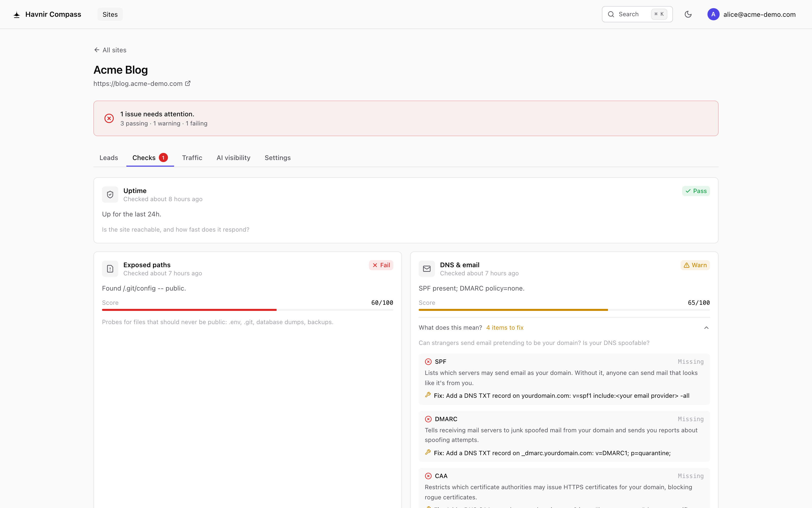The width and height of the screenshot is (812, 508).
Task: Click the SPF fix instruction text
Action: pos(561,395)
